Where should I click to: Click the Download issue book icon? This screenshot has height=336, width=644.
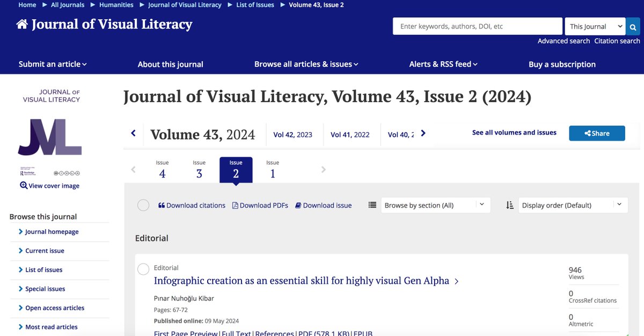[x=298, y=205]
